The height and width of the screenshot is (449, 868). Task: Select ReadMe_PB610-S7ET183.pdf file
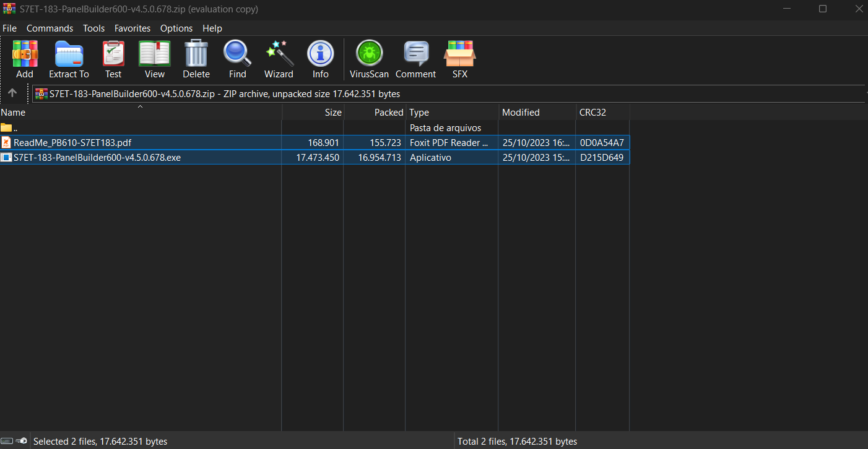coord(72,143)
